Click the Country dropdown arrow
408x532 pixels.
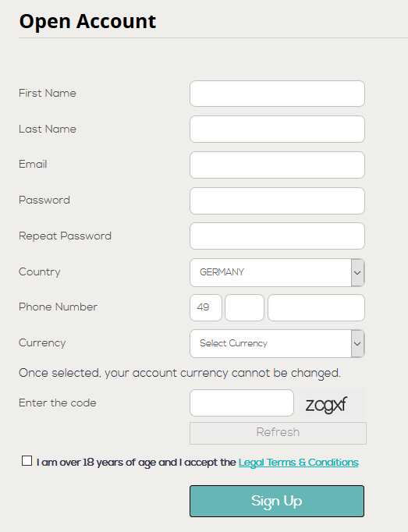(357, 272)
